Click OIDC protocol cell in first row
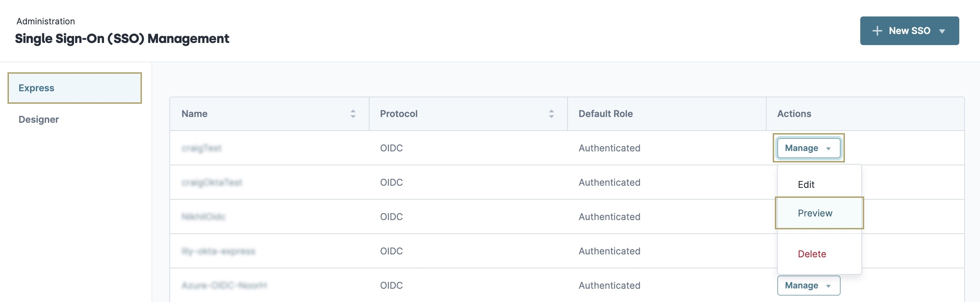980x302 pixels. [x=391, y=148]
